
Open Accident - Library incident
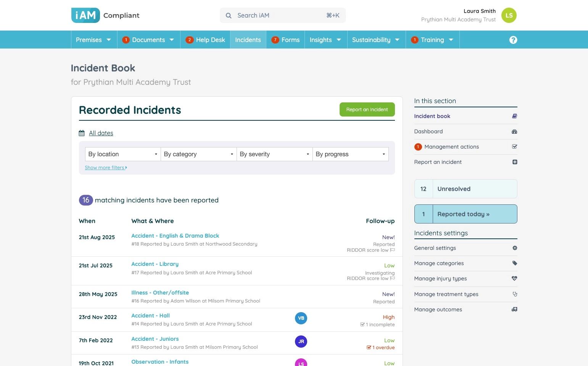point(155,264)
